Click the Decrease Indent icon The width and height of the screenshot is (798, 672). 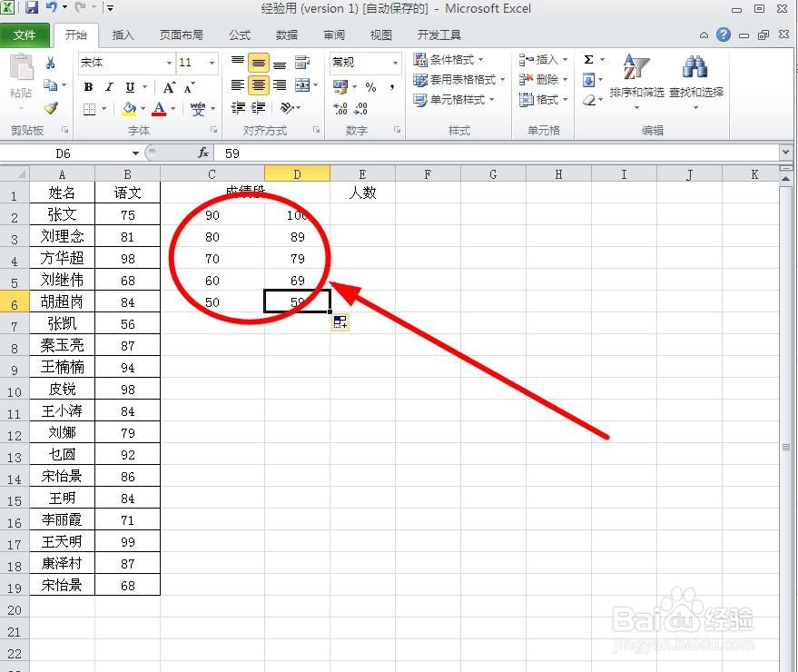[x=238, y=107]
